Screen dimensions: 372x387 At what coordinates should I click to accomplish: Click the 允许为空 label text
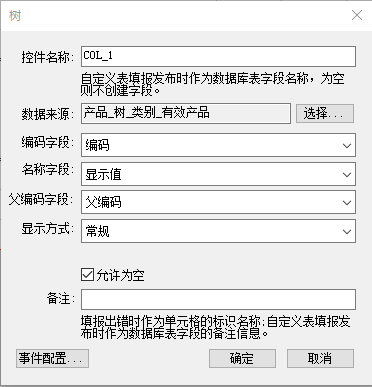(x=120, y=275)
